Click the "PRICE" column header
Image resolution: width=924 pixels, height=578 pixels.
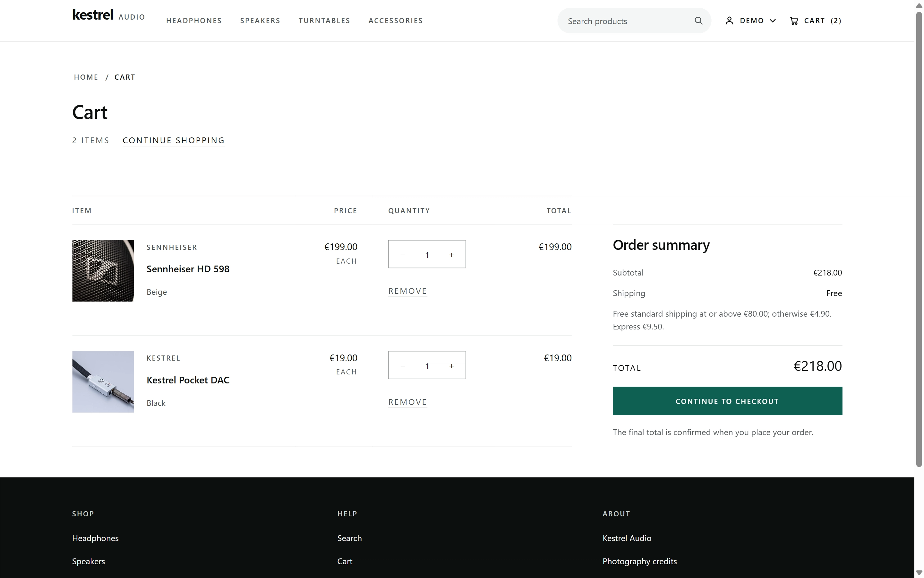point(345,211)
